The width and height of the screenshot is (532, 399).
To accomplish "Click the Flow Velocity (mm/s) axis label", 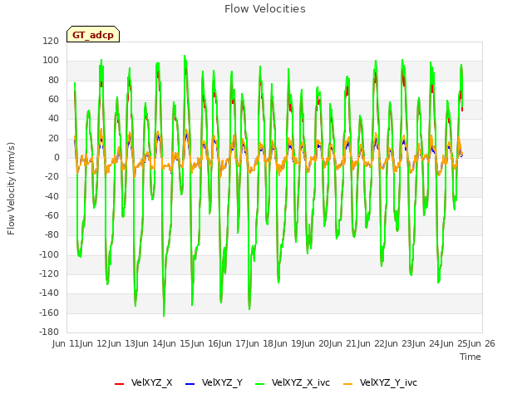I will [x=11, y=189].
